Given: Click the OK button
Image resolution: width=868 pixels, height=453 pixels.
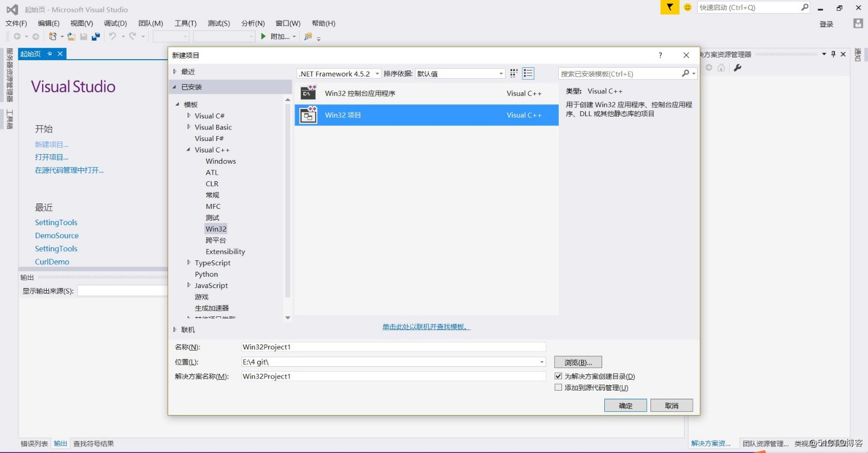Looking at the screenshot, I should coord(626,406).
